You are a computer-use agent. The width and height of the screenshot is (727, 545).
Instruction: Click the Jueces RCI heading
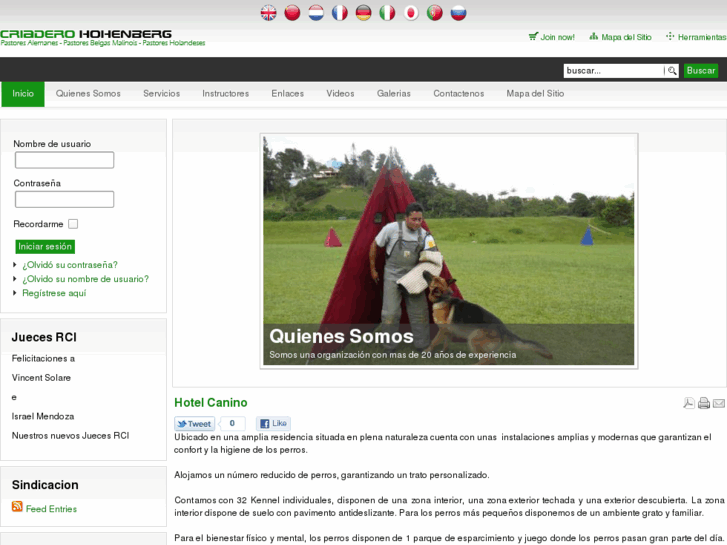tap(44, 337)
